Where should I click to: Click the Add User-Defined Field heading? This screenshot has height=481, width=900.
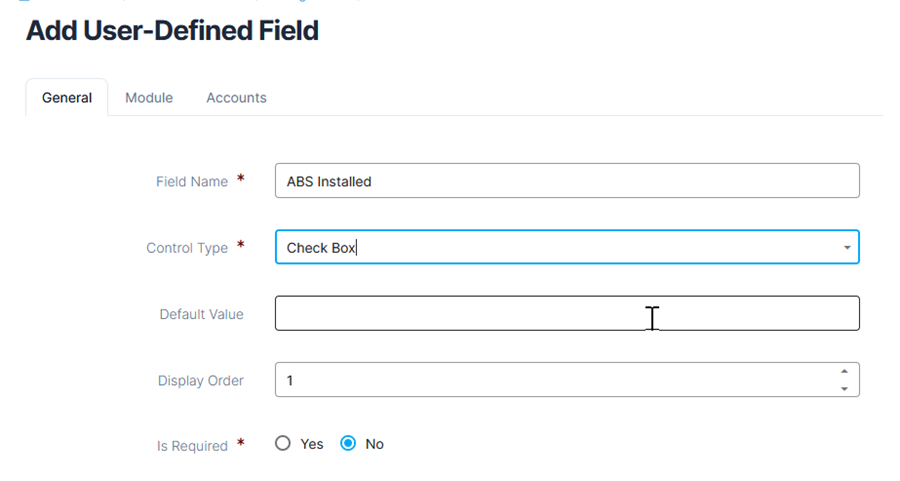(x=172, y=31)
